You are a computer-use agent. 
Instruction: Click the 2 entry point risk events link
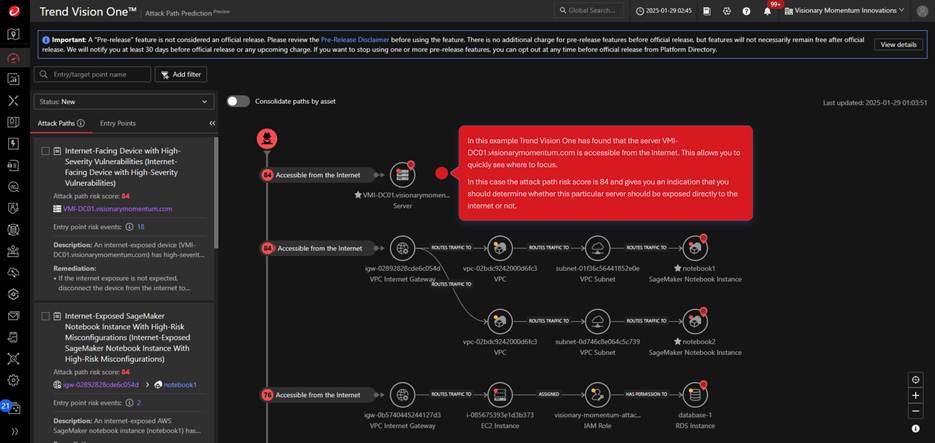point(139,402)
